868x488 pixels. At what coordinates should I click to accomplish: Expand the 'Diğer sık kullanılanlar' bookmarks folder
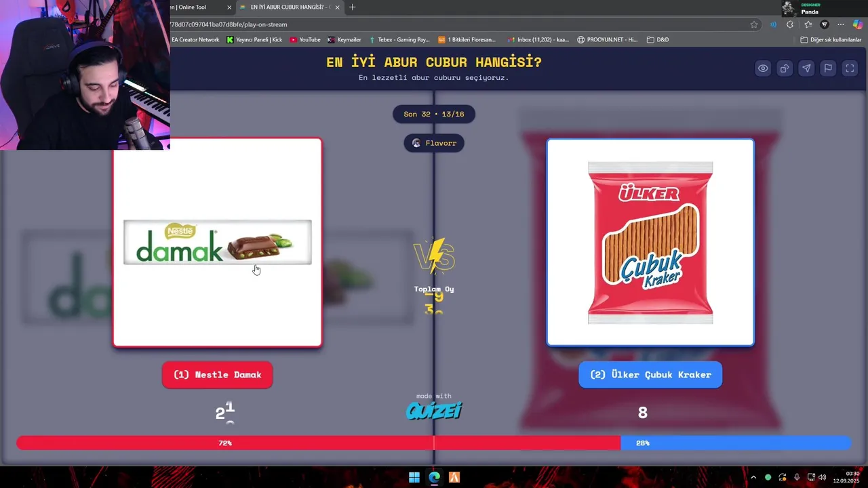tap(831, 40)
